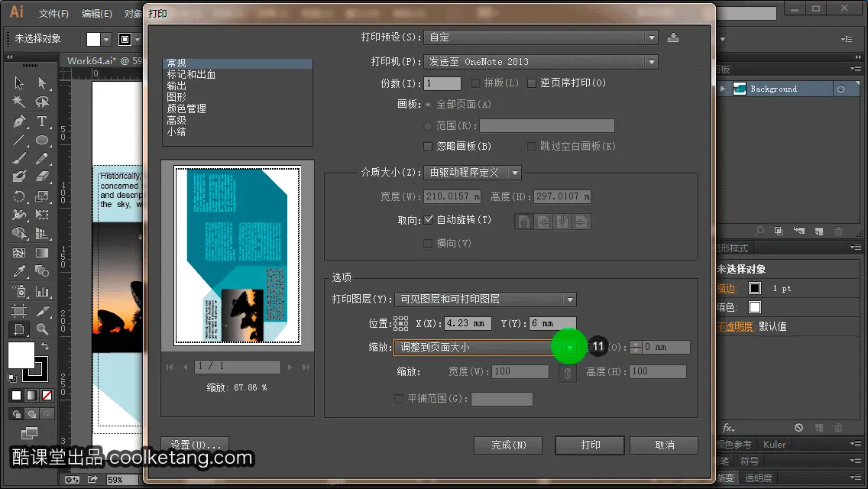The height and width of the screenshot is (489, 868).
Task: Click the stroke swatch in appearance panel
Action: point(754,289)
